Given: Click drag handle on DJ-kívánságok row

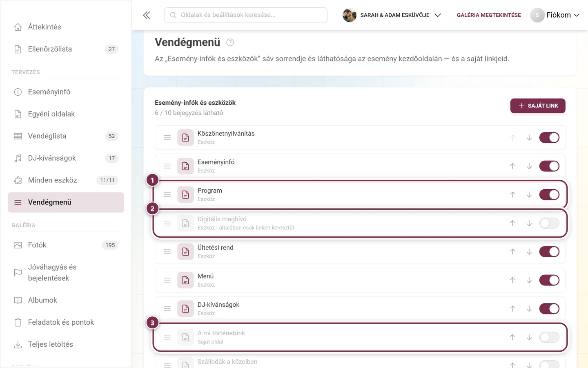Looking at the screenshot, I should (167, 309).
